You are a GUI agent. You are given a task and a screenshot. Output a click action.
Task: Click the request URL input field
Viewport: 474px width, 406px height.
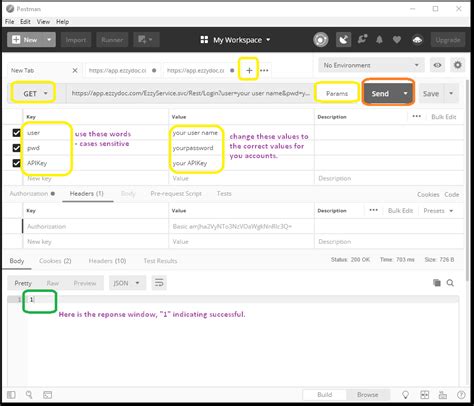coord(191,93)
